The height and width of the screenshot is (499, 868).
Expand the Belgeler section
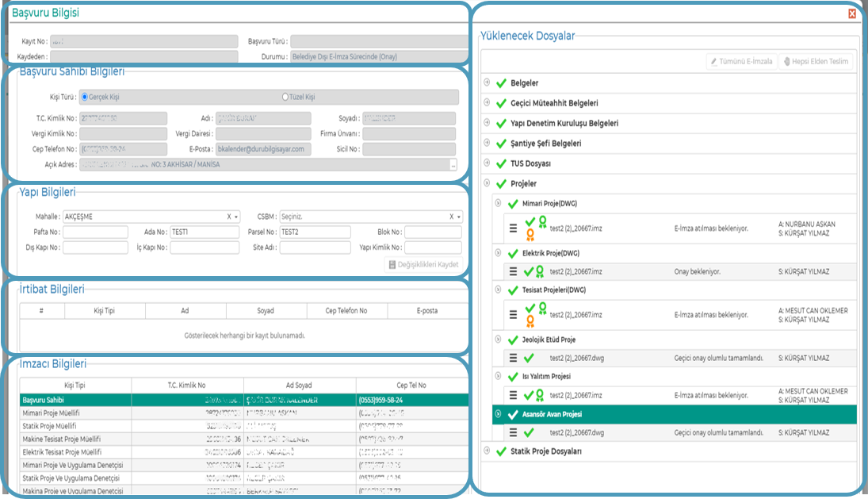click(486, 83)
